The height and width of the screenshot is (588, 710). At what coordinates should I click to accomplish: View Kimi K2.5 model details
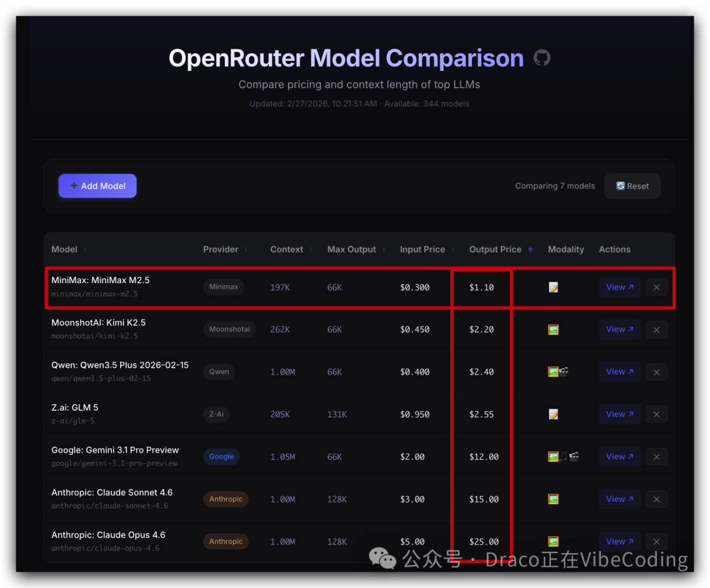pyautogui.click(x=619, y=330)
